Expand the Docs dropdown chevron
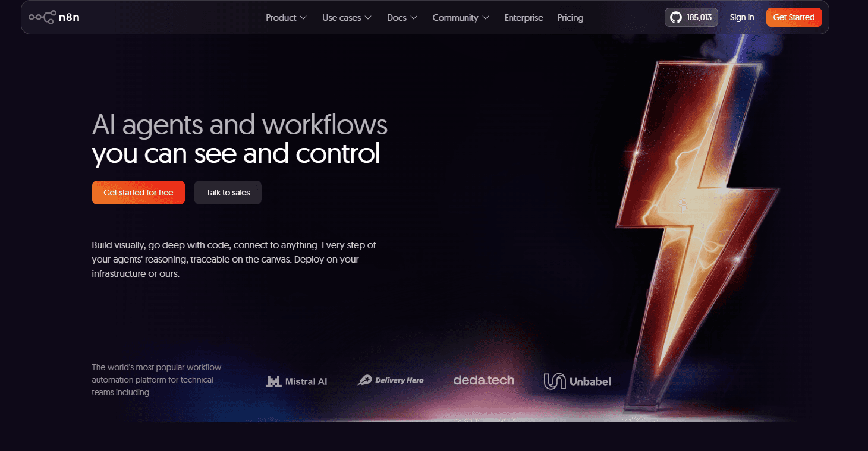This screenshot has width=868, height=451. tap(414, 18)
